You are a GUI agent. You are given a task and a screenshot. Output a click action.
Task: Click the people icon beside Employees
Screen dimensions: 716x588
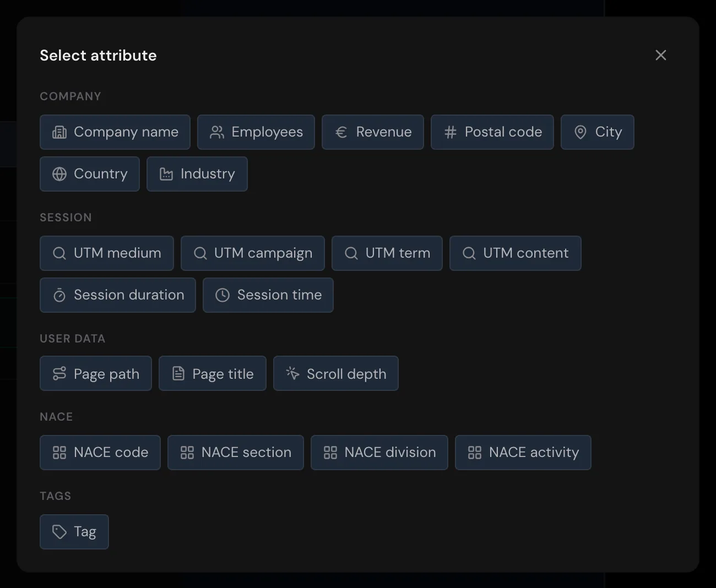click(x=217, y=132)
